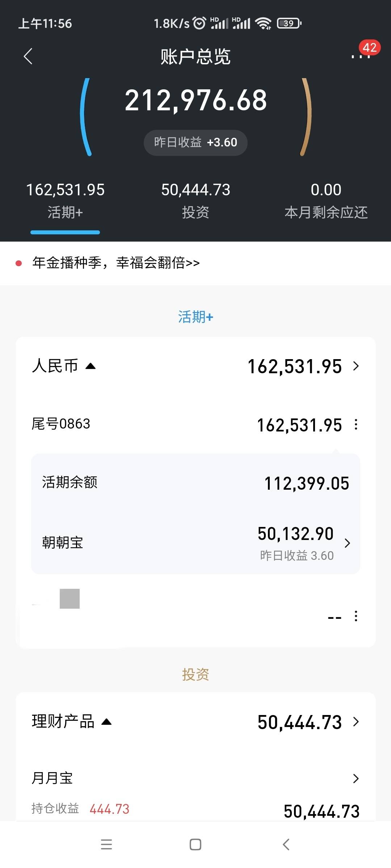Viewport: 391px width, 868px height.
Task: Open 朝朝宝 details via its arrow
Action: pyautogui.click(x=347, y=543)
